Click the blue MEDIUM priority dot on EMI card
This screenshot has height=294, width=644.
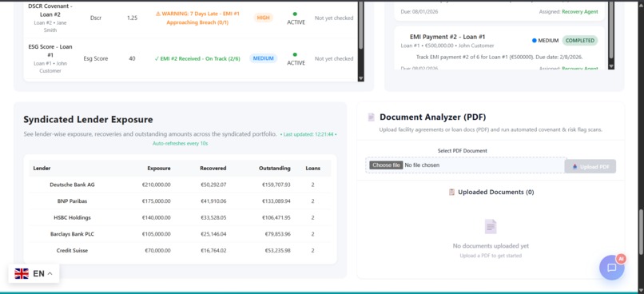(535, 41)
